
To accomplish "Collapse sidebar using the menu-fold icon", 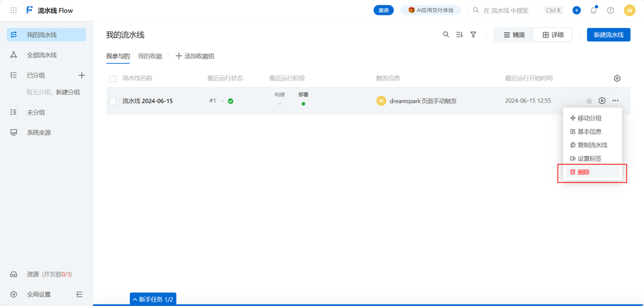I will (80, 294).
